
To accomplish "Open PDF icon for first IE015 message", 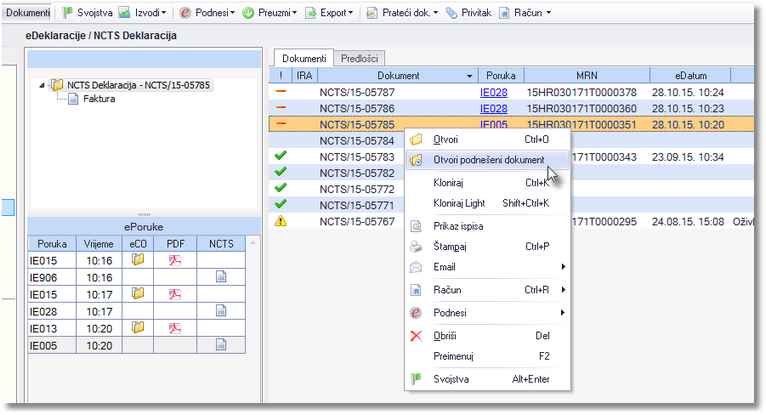I will click(x=175, y=260).
